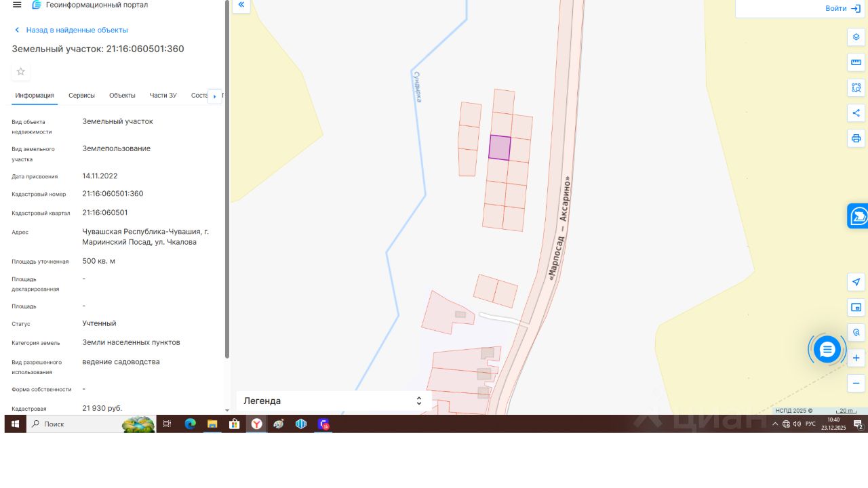Click the side panel vertical scrollbar
Screen dimensions: 868x488
pyautogui.click(x=226, y=180)
